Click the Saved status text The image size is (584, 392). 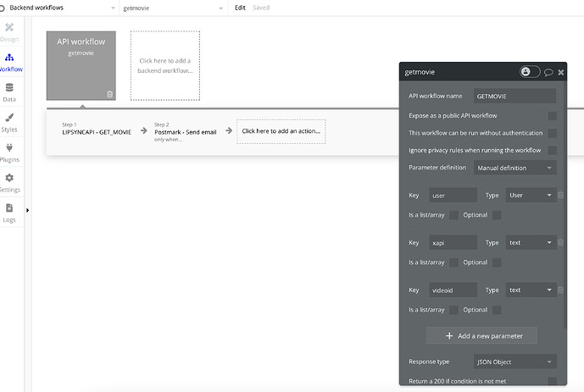click(x=261, y=8)
